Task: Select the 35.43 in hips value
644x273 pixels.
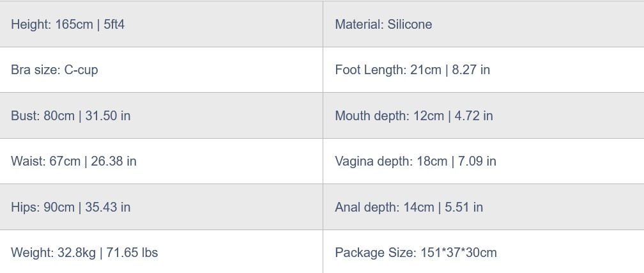Action: pos(107,207)
